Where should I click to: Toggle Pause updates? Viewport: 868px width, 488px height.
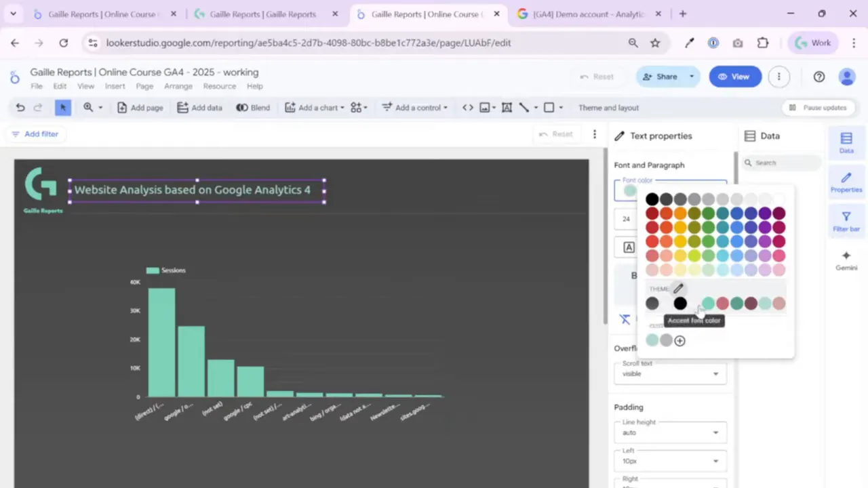817,108
